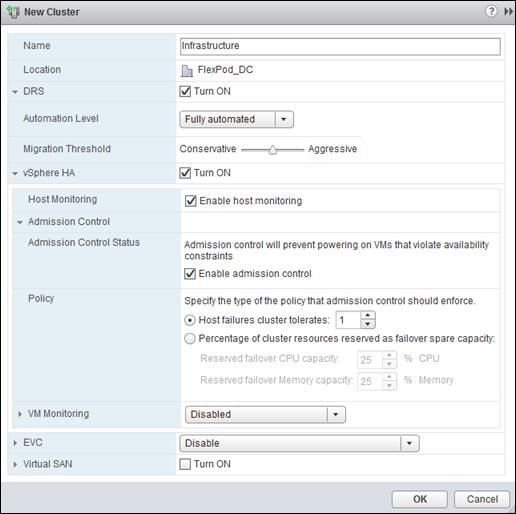Click the help question mark icon
Viewport: 516px width, 514px height.
pos(491,11)
